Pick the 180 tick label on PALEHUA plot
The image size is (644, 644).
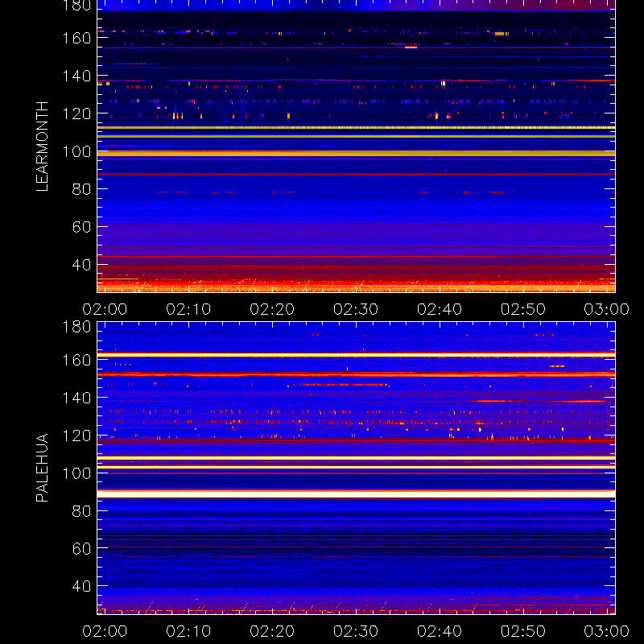(x=76, y=327)
